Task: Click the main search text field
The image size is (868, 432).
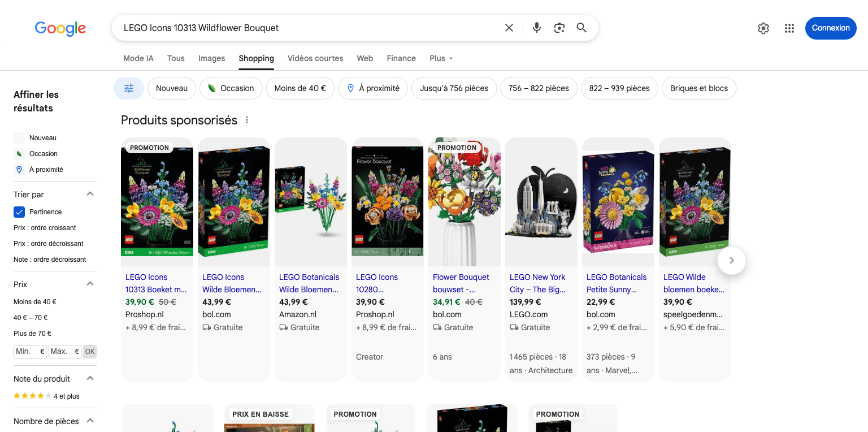Action: [308, 28]
